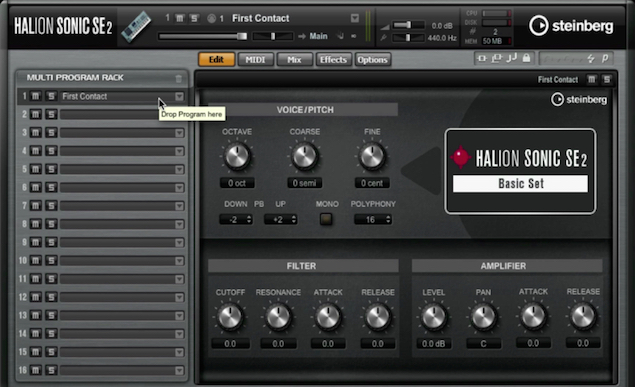Screen dimensions: 635x387
Task: Click the lock icon in the toolbar
Action: pos(526,58)
